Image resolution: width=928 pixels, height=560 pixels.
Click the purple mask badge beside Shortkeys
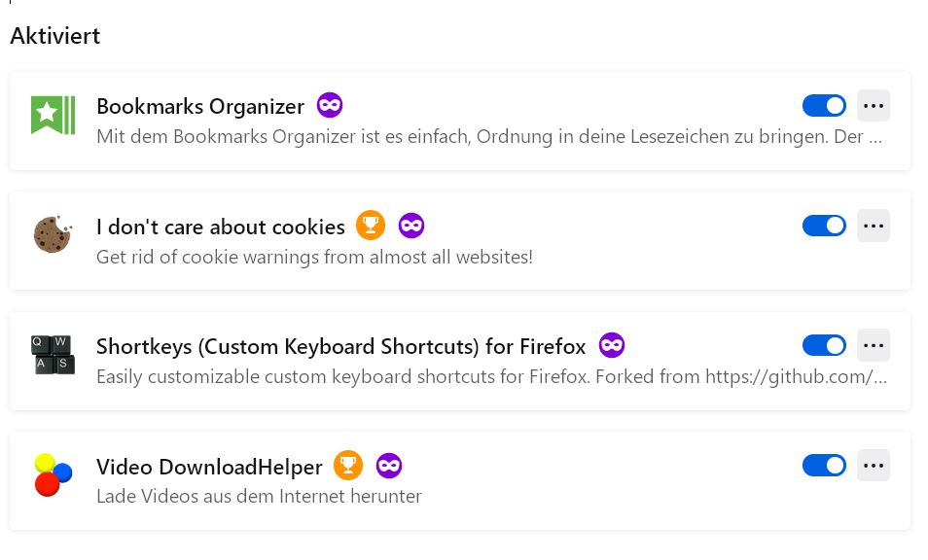[x=612, y=345]
